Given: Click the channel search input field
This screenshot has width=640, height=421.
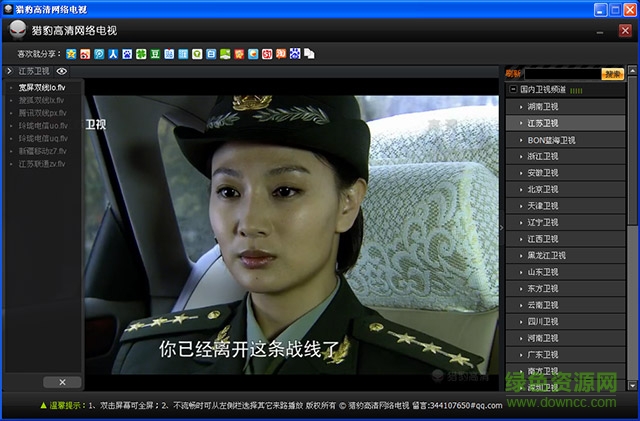Looking at the screenshot, I should click(x=562, y=74).
